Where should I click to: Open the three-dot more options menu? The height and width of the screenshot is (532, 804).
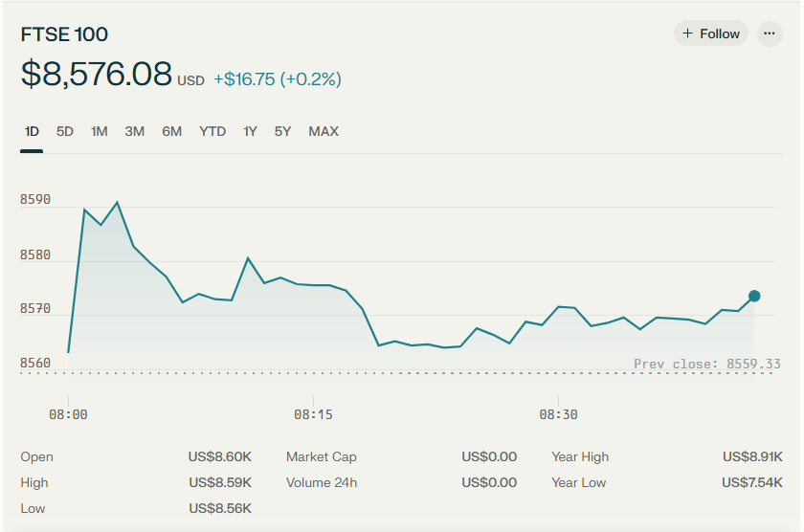click(x=770, y=33)
